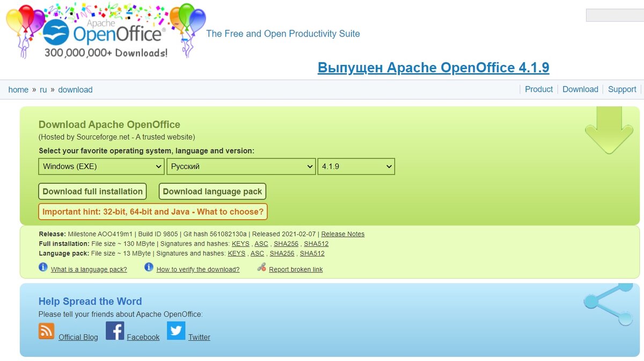The image size is (644, 361).
Task: Click the Twitter bird icon
Action: click(x=176, y=331)
